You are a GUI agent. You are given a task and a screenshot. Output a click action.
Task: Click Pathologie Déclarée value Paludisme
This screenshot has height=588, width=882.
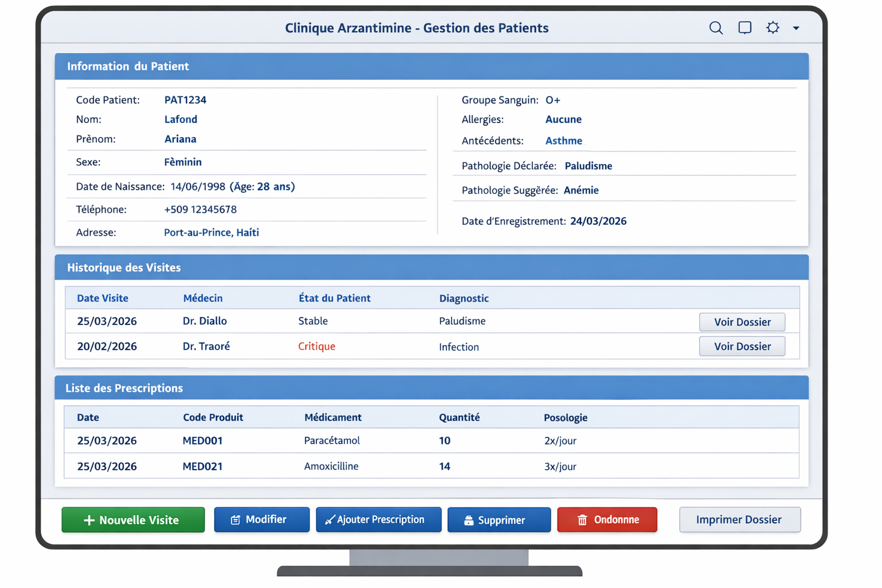(x=589, y=166)
